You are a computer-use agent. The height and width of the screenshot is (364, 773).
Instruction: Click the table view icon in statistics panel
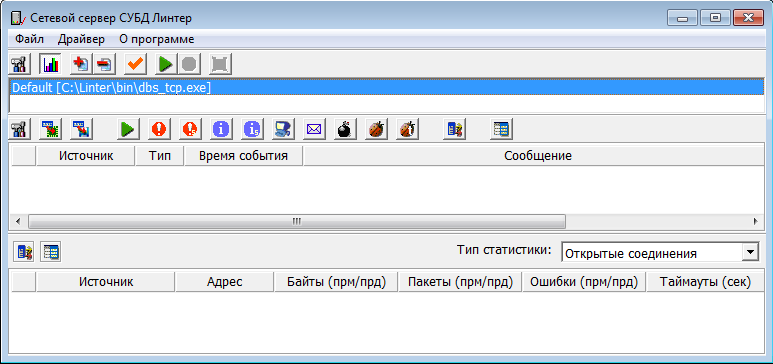coord(51,253)
